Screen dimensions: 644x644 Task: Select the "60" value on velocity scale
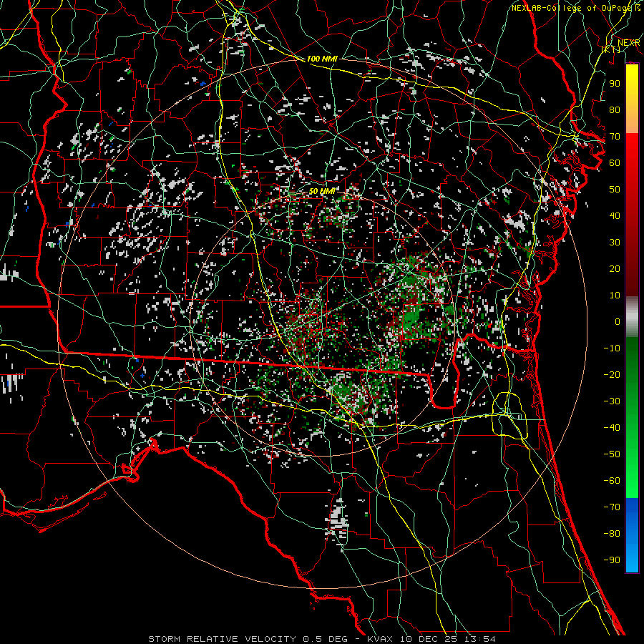(x=615, y=162)
